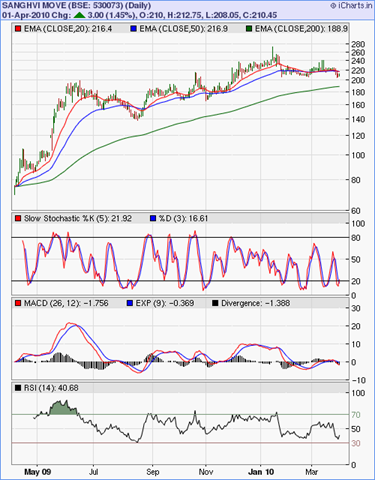This screenshot has height=480, width=375.
Task: Click the 140 price axis label
Action: [358, 119]
